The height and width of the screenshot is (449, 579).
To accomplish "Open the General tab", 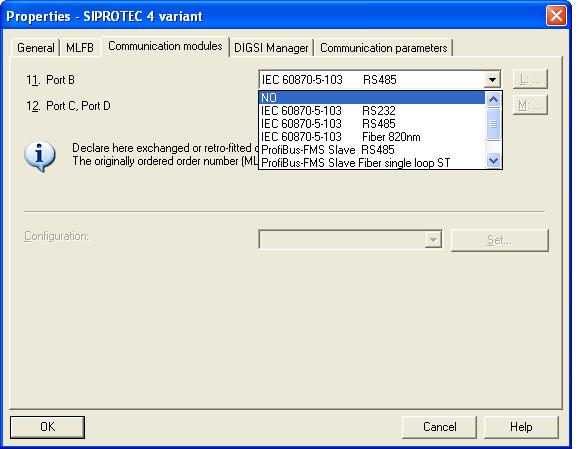I will (x=35, y=48).
